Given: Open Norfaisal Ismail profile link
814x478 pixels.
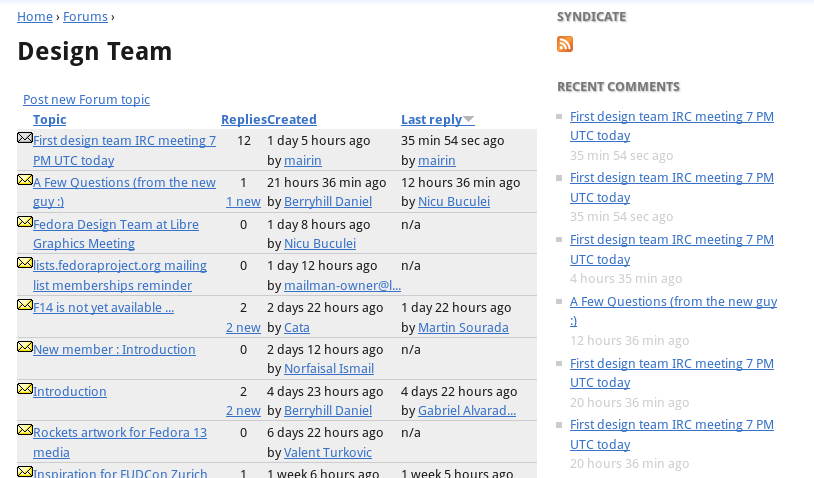Looking at the screenshot, I should coord(329,368).
